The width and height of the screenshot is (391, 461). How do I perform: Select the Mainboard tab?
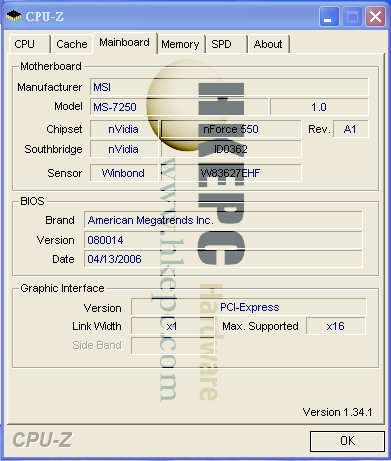pyautogui.click(x=125, y=43)
